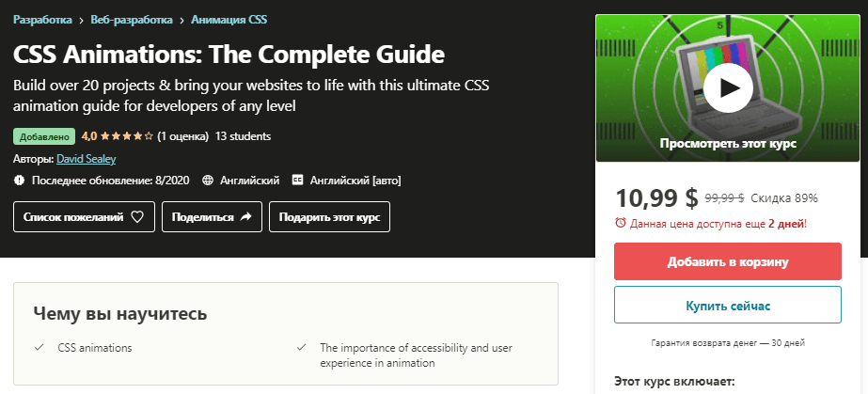This screenshot has height=394, width=868.
Task: Click the alarm clock icon beside price notice
Action: click(621, 223)
